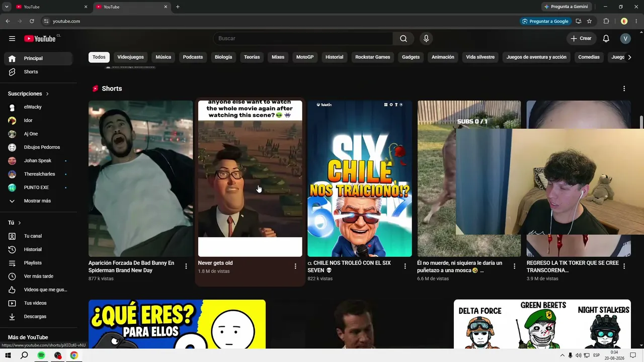Switch to the first YouTube browser tab
The image size is (644, 362).
50,7
